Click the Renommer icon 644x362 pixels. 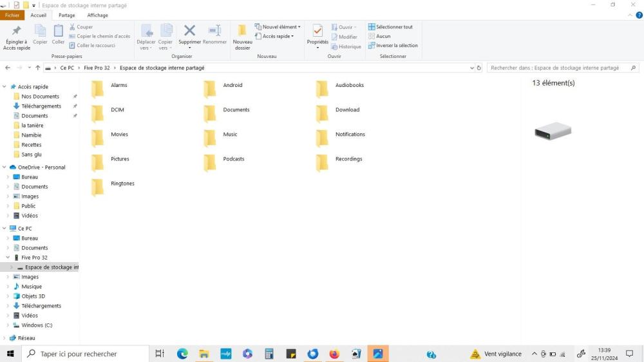click(x=215, y=31)
